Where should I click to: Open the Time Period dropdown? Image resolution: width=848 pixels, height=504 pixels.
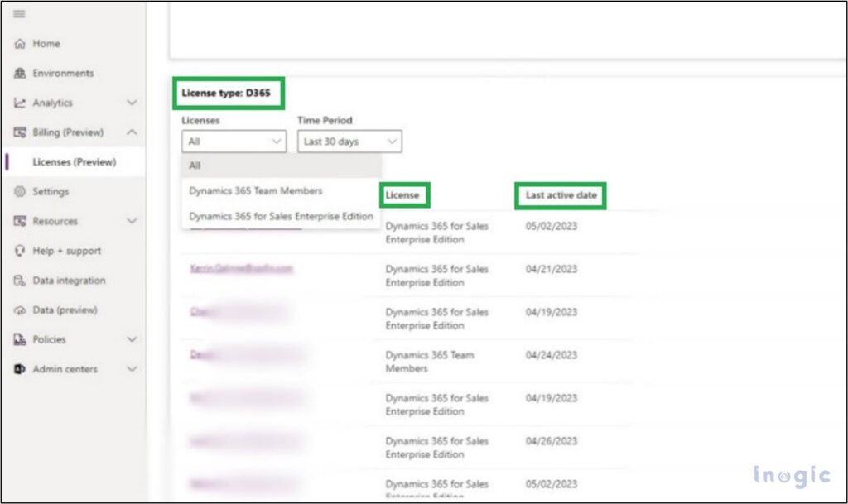pos(349,142)
